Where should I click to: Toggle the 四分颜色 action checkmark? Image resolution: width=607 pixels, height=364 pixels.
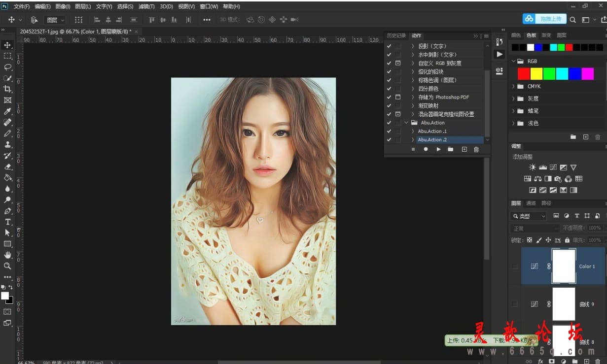[x=389, y=89]
